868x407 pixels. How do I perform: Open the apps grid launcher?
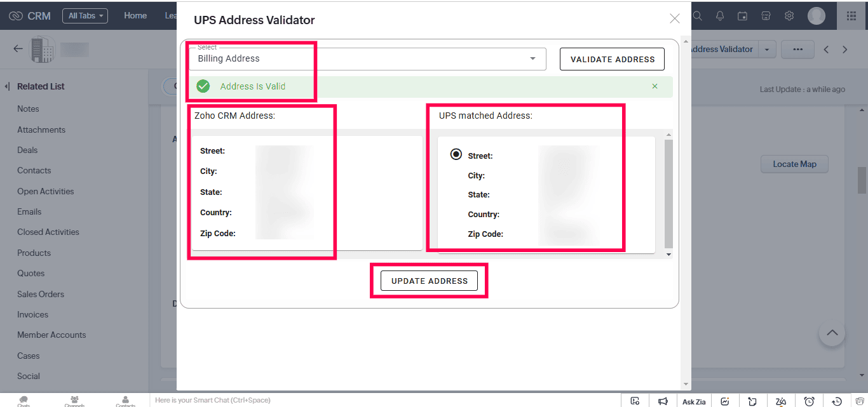pos(852,16)
